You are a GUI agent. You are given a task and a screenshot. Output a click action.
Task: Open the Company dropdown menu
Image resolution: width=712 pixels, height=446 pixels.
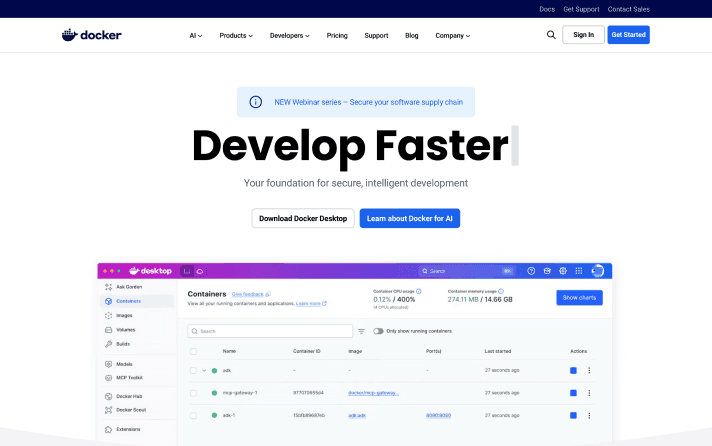[453, 35]
